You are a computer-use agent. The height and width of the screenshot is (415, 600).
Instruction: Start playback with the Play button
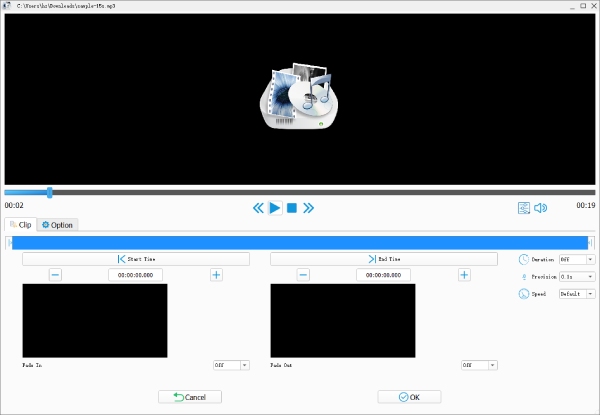click(275, 208)
